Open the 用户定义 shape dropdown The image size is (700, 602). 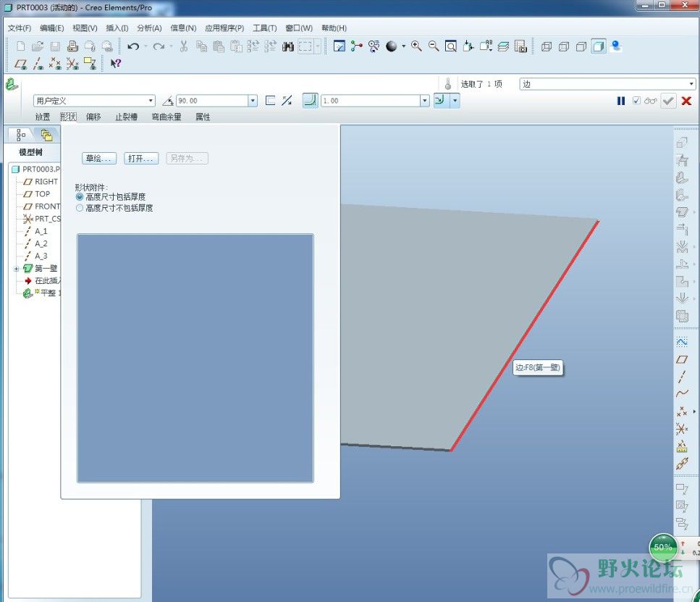(94, 101)
